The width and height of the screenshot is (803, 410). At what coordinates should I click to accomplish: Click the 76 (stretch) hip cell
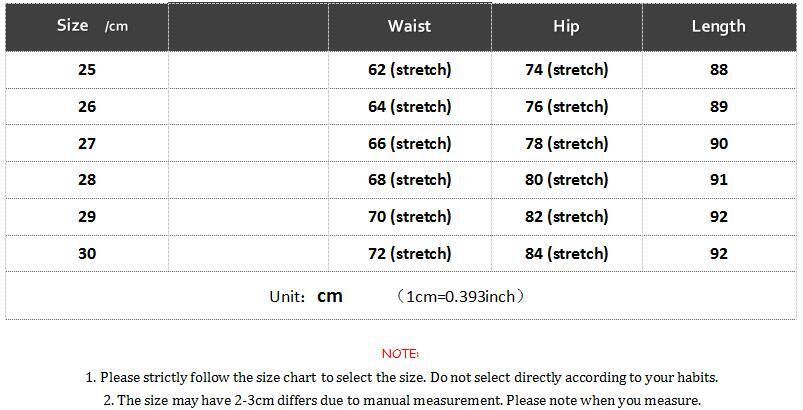coord(566,107)
